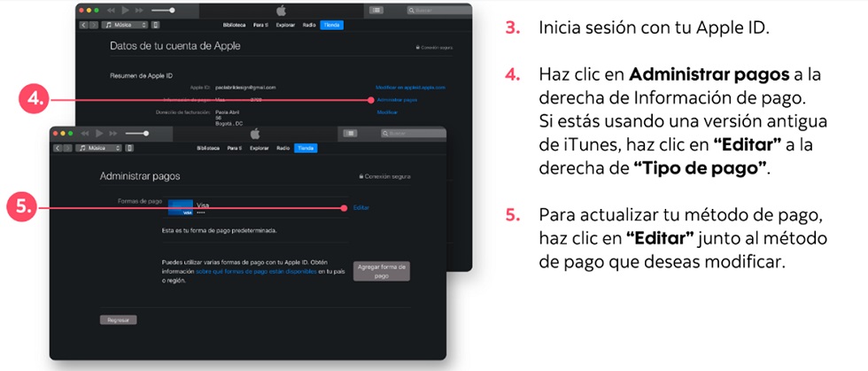The width and height of the screenshot is (868, 371).
Task: Click the device icon in the Administrar pagos window
Action: click(x=129, y=148)
